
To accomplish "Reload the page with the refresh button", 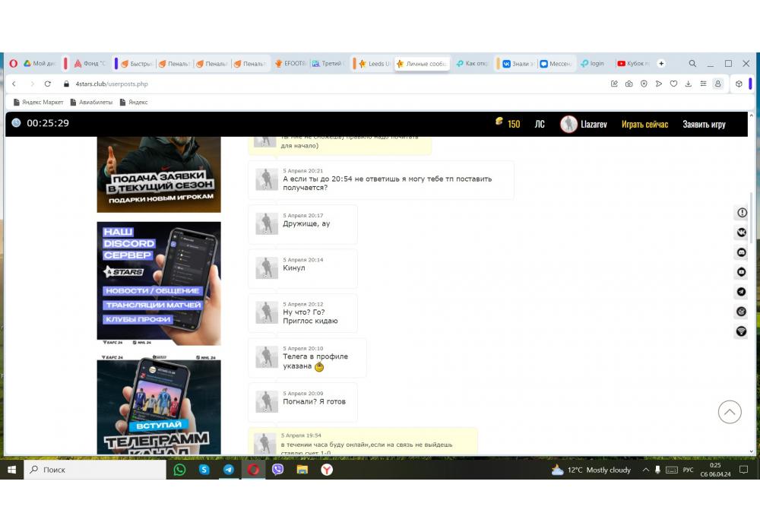I will pyautogui.click(x=48, y=84).
